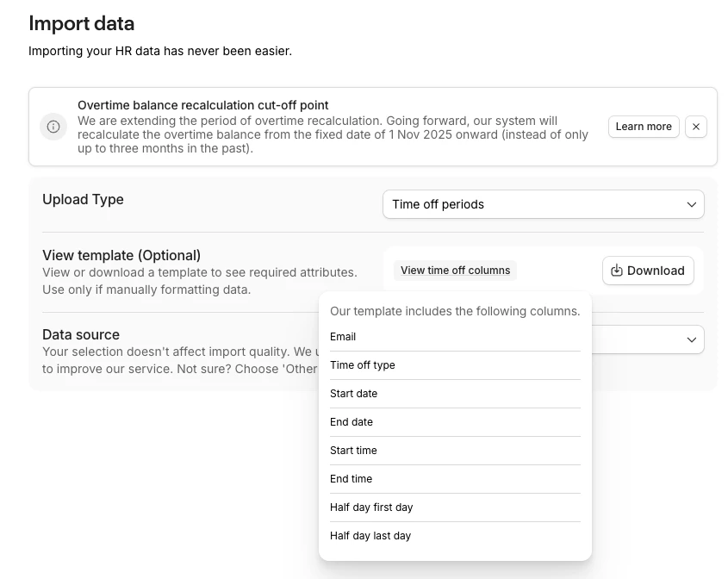Click the End date column entry
Screen dimensions: 728x579
pos(352,422)
